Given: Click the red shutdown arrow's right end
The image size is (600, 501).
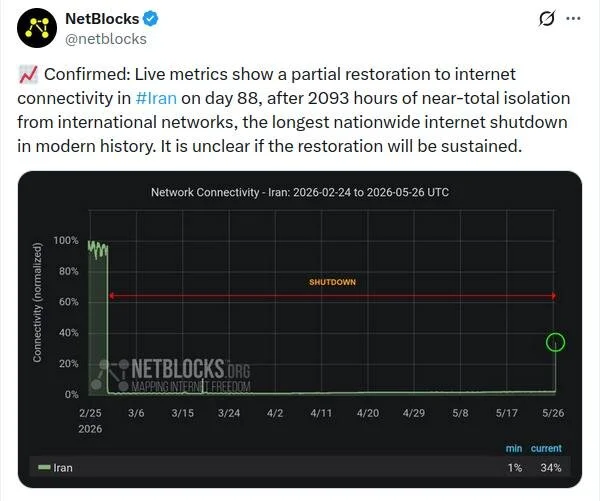Looking at the screenshot, I should [554, 296].
